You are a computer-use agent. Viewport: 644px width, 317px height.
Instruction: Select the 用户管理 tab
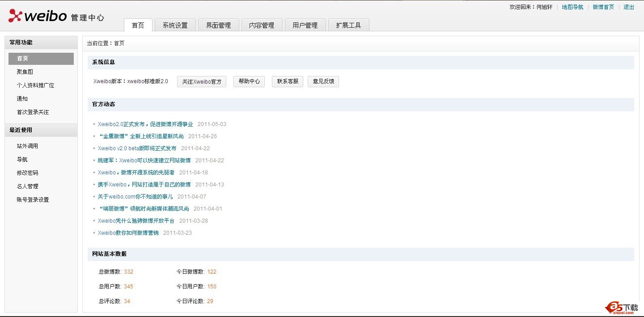305,25
